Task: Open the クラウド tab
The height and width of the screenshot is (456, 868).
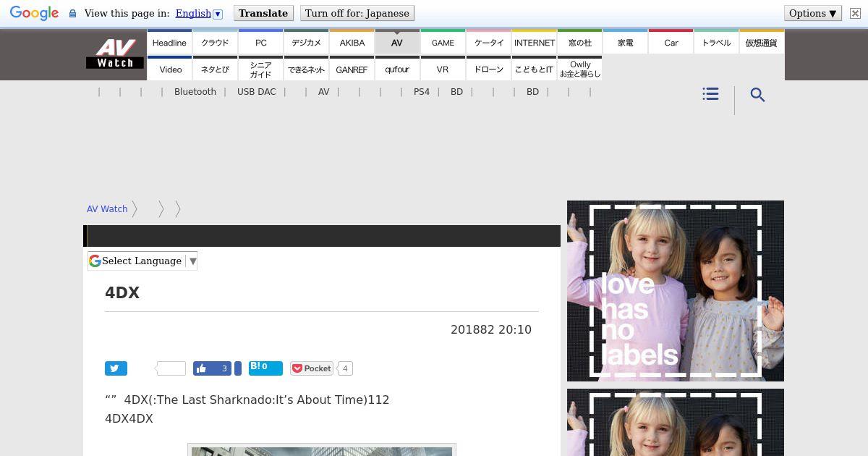Action: 215,42
